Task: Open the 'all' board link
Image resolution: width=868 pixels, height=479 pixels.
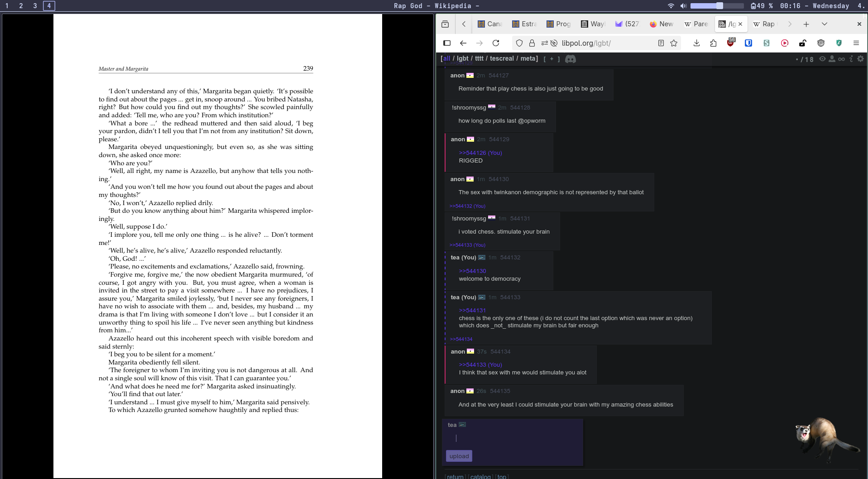Action: pos(446,58)
